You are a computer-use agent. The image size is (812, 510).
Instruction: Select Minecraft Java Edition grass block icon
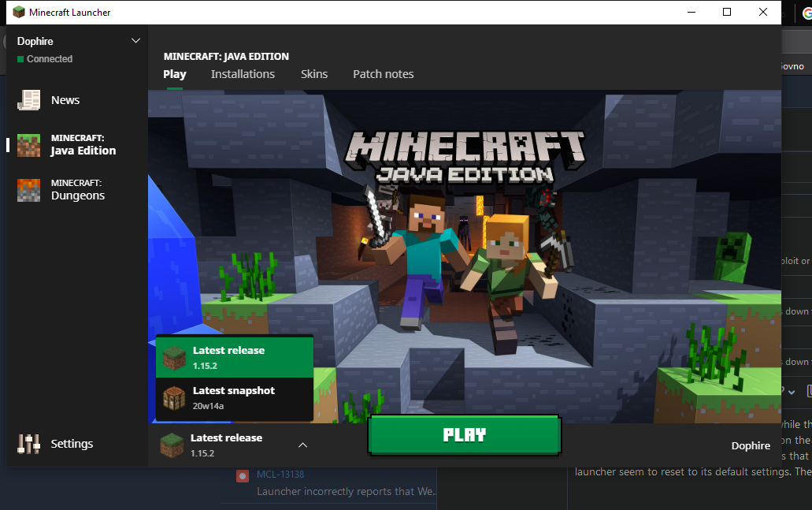29,145
